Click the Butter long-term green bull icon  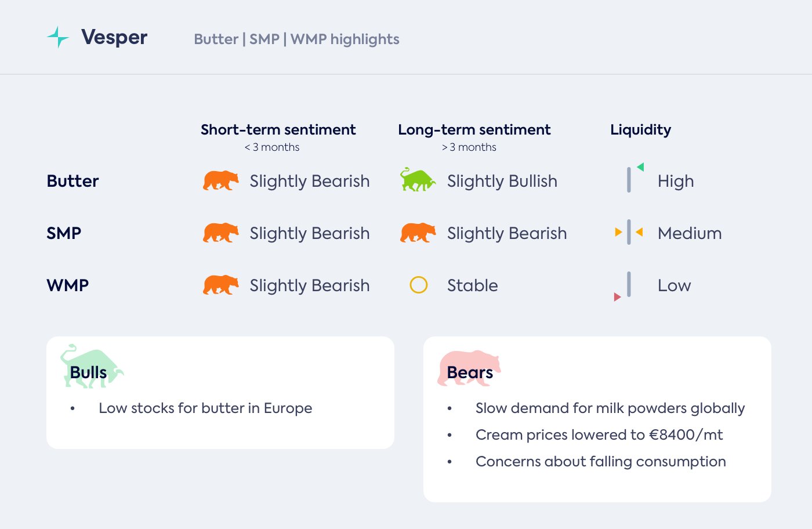click(x=418, y=180)
